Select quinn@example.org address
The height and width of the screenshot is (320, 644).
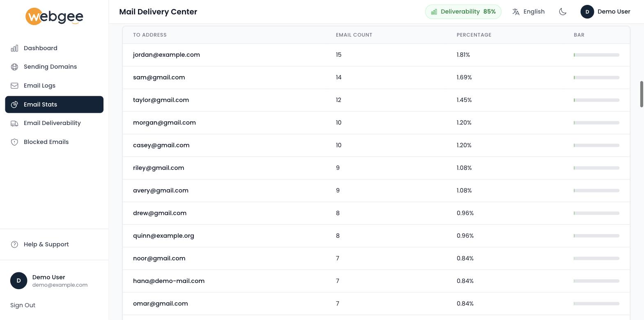(163, 236)
